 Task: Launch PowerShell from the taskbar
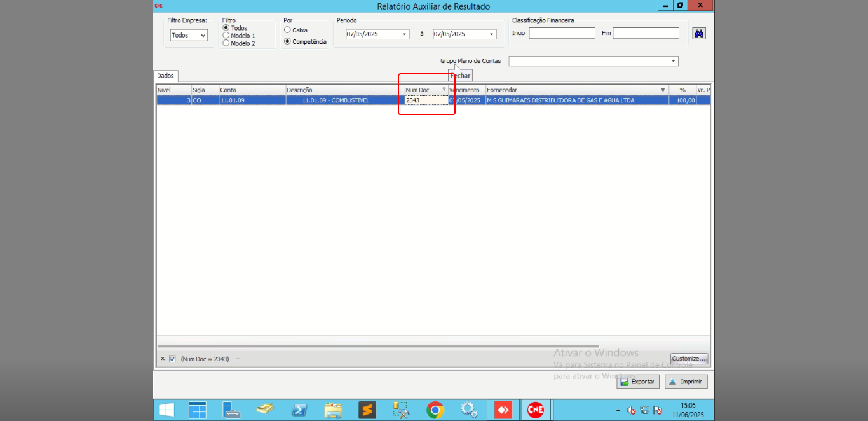pos(299,410)
